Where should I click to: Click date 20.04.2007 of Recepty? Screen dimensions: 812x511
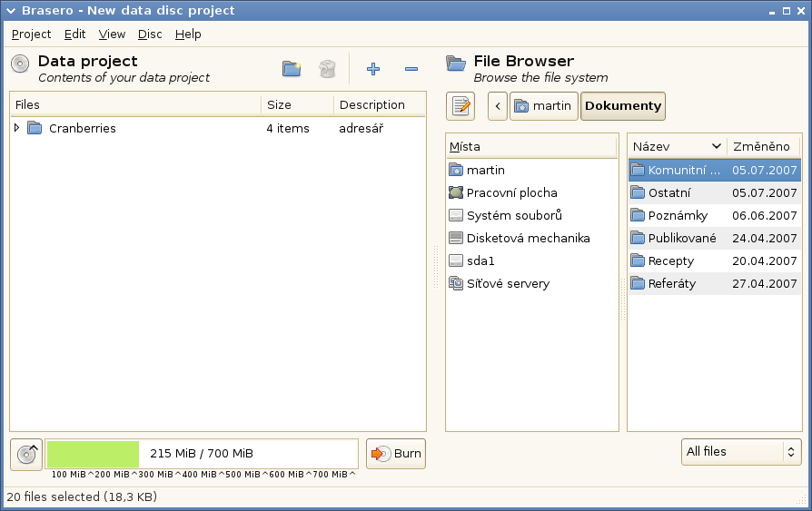(765, 260)
